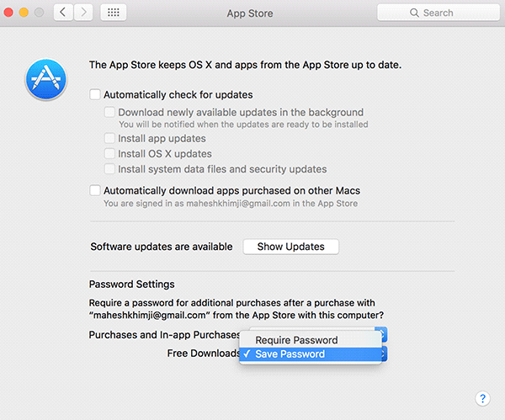Viewport: 505px width, 420px height.
Task: Toggle Install app updates checkbox
Action: click(x=110, y=138)
